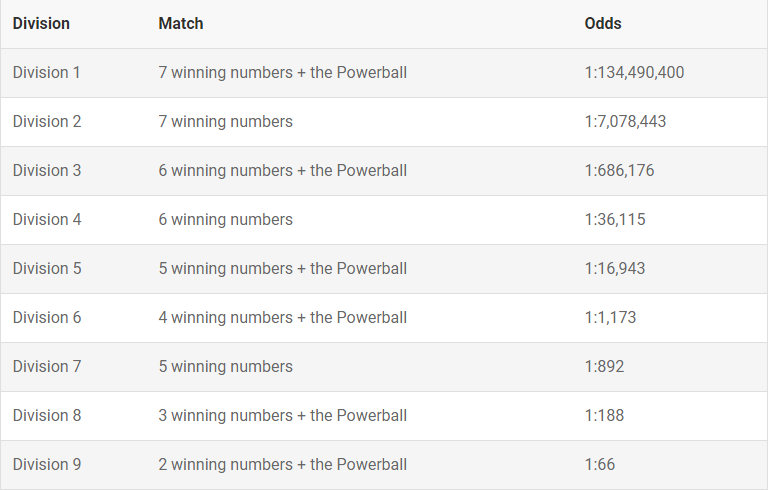
Task: Click the Division 6 label
Action: coord(47,317)
